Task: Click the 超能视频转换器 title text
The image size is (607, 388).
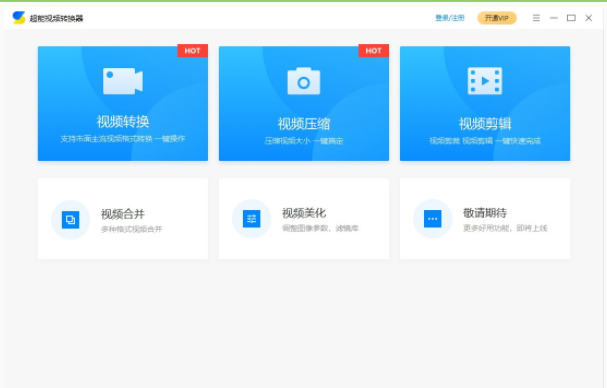Action: (x=57, y=18)
